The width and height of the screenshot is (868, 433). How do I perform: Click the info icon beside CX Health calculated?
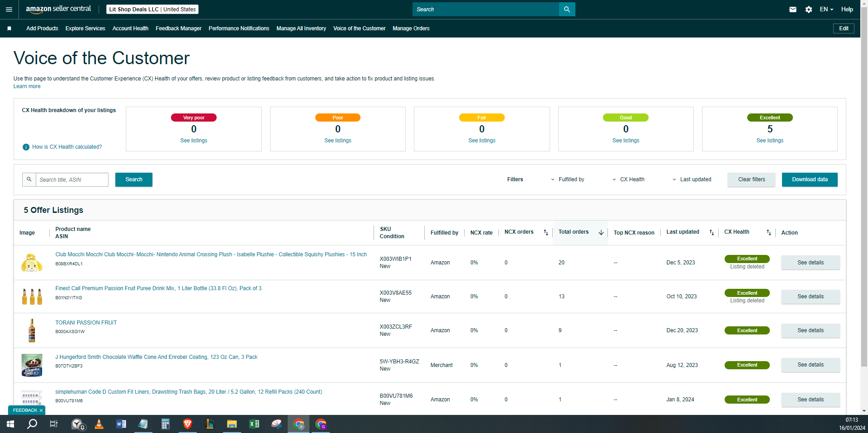[26, 147]
